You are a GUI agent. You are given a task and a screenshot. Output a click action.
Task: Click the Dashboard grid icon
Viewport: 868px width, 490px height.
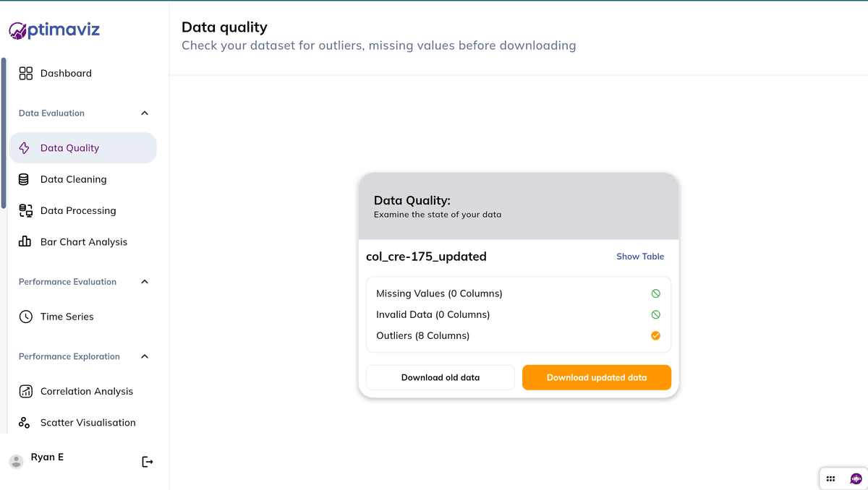(26, 73)
